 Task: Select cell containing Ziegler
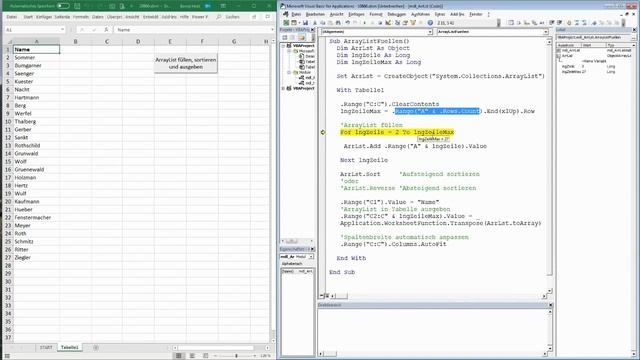click(36, 258)
